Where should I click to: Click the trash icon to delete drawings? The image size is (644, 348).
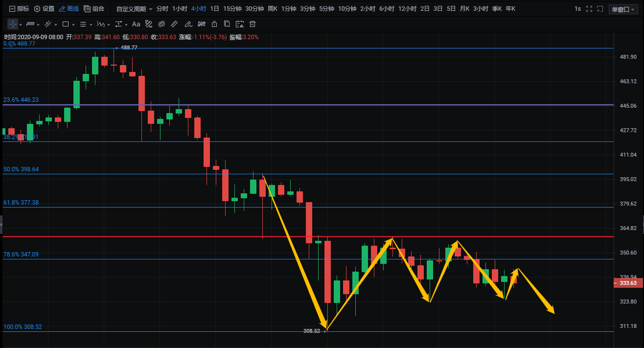(253, 24)
